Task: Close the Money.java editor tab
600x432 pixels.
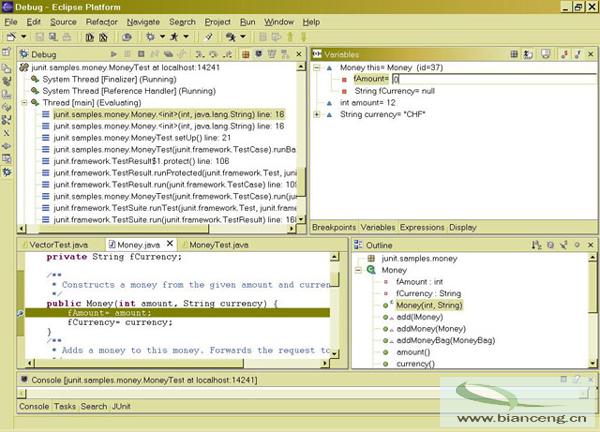Action: tap(170, 244)
